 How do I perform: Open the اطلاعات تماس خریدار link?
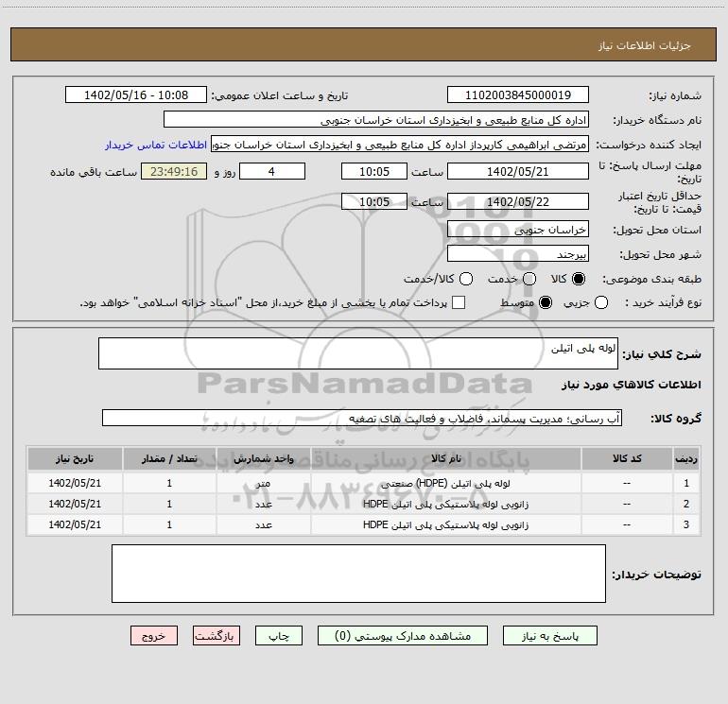(x=156, y=145)
